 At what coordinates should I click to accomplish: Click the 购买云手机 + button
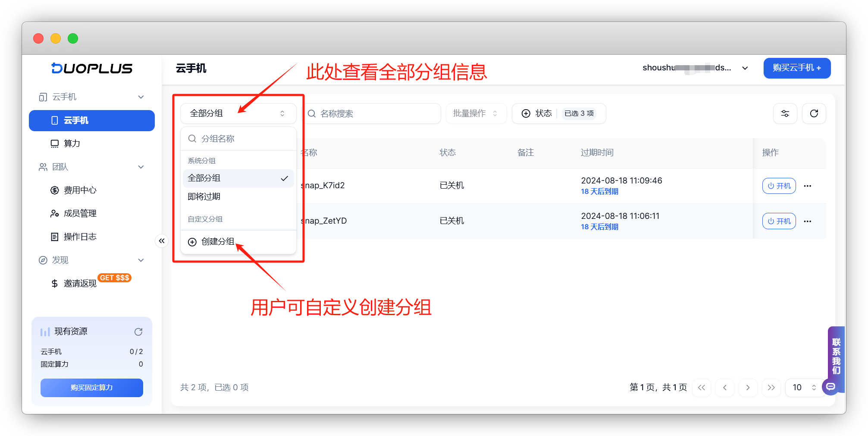[797, 68]
